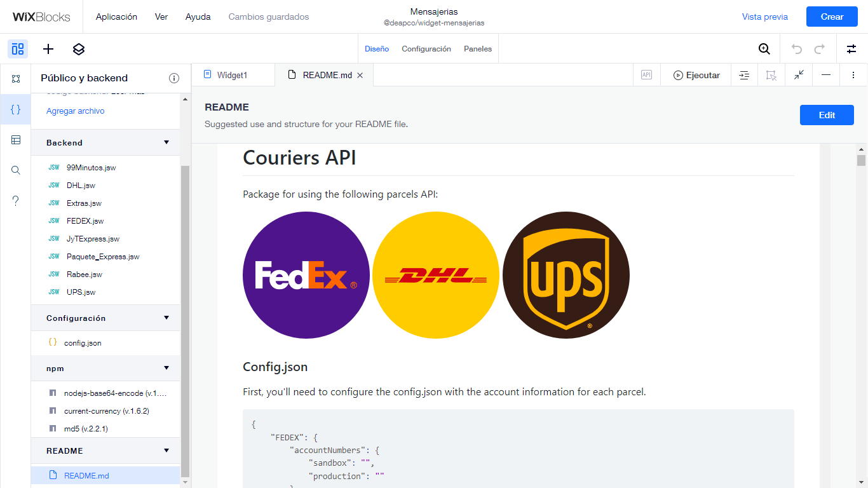Click the Vista previa link
Screen dimensions: 868x488
(765, 17)
